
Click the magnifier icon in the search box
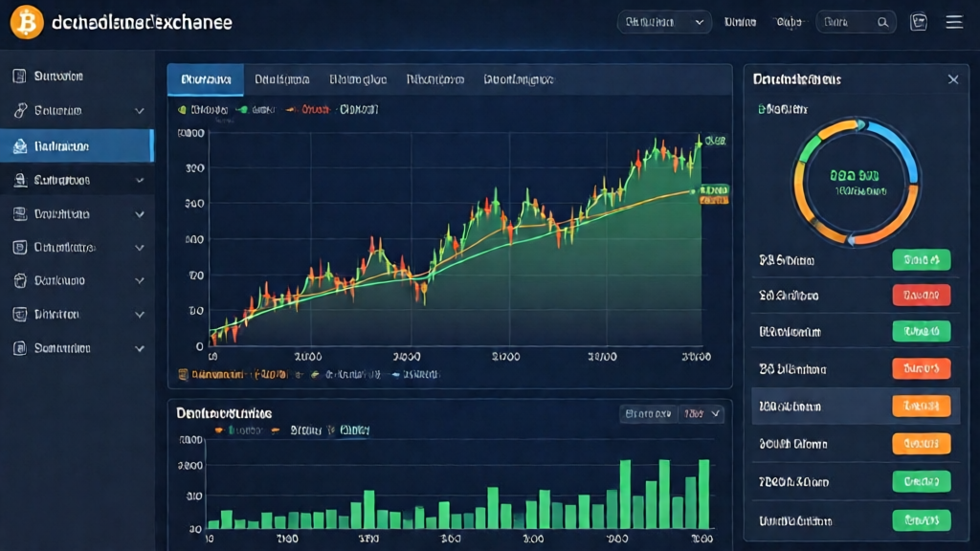[884, 22]
